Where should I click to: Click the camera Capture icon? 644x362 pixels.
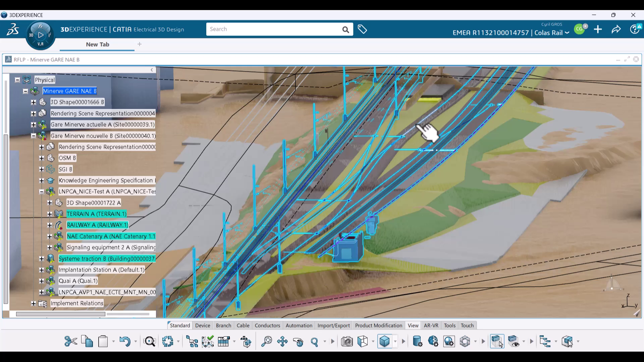pyautogui.click(x=346, y=341)
